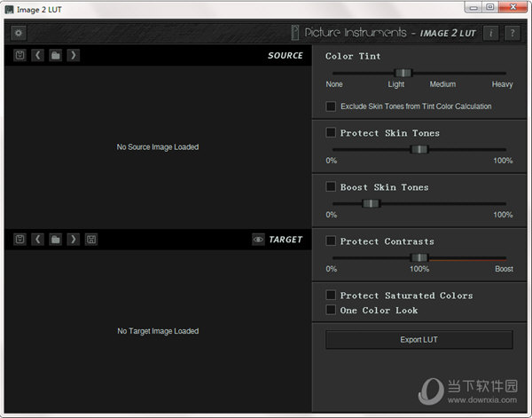Maximize the Image 2 LUT window
The width and height of the screenshot is (532, 418).
coord(490,7)
